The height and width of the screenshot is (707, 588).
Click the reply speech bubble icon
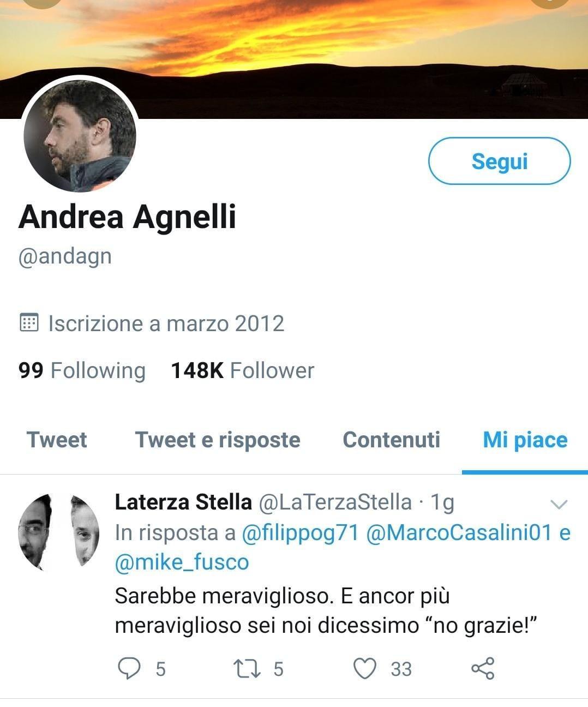tap(129, 668)
